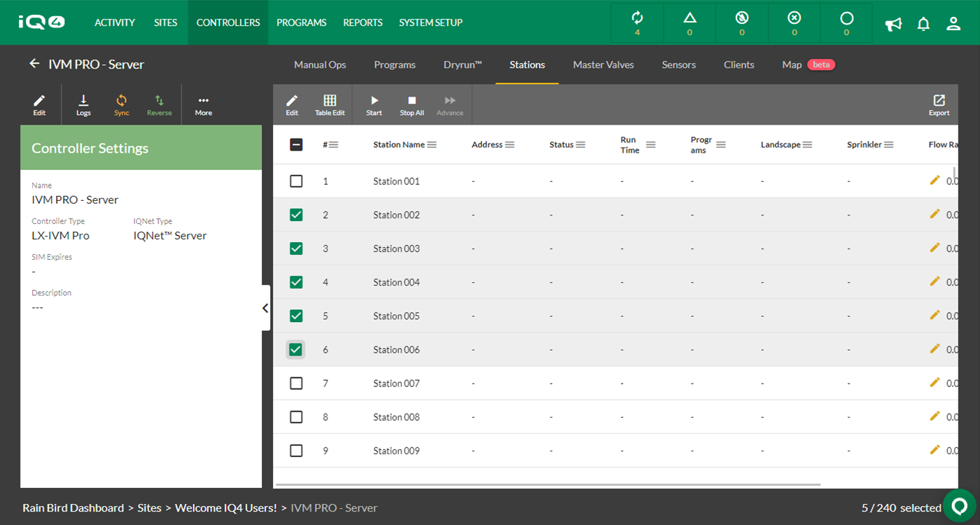Open REPORTS in top navigation
The height and width of the screenshot is (525, 980).
(363, 22)
